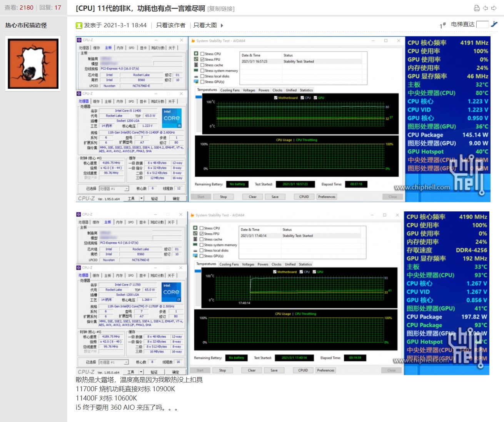Click the Intel Core i7 logo badge

(171, 292)
